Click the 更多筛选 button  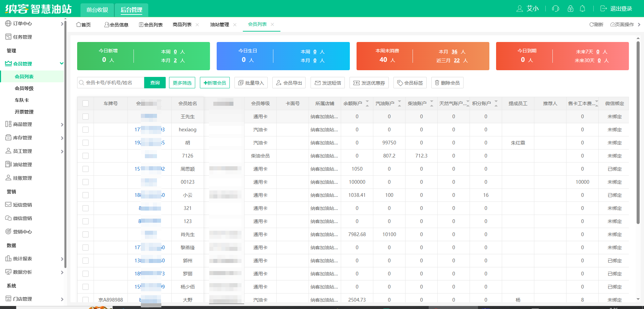(x=182, y=83)
